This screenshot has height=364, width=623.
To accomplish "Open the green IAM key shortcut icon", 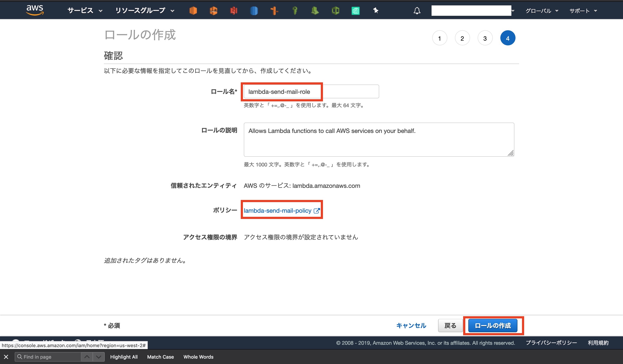I will [x=295, y=11].
